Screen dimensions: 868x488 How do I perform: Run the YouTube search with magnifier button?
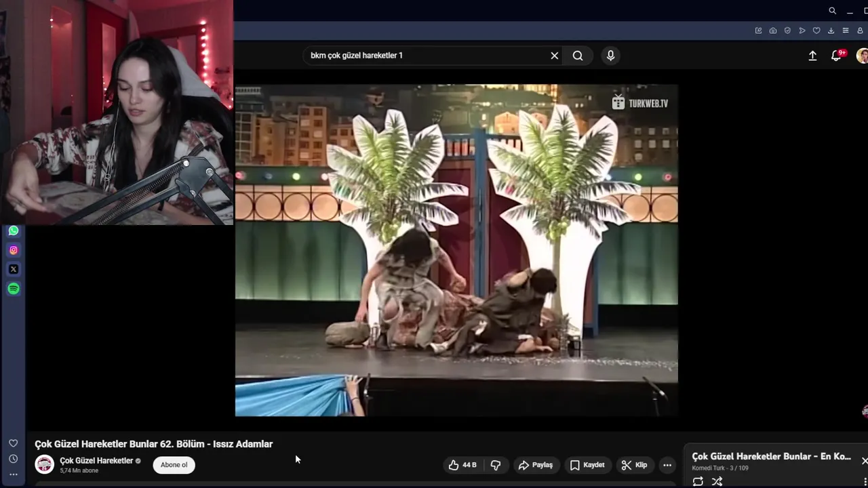coord(578,56)
